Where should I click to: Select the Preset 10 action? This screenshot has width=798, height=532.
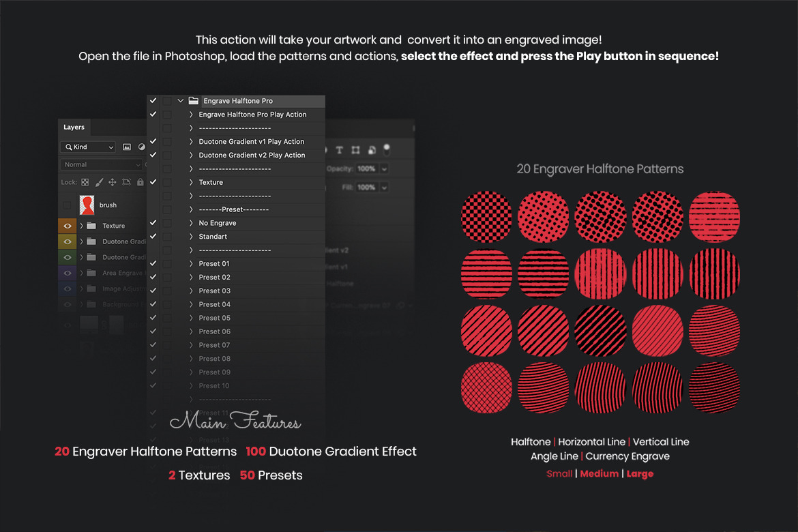coord(213,386)
